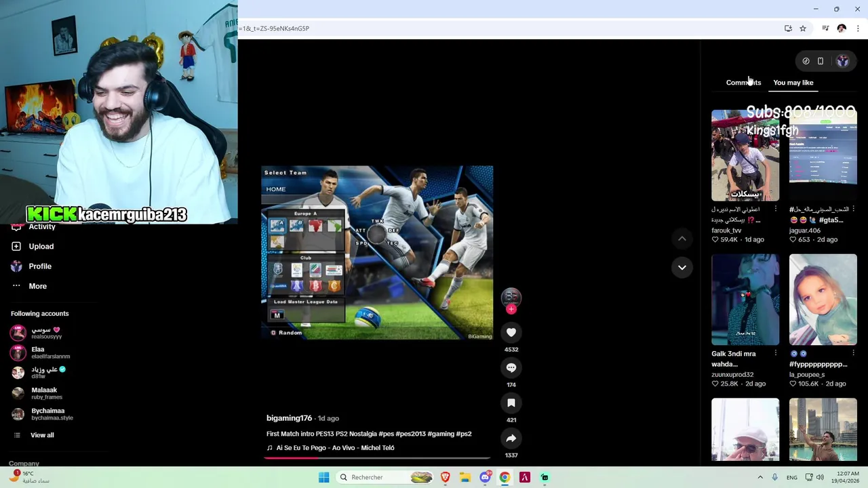This screenshot has width=868, height=488.
Task: Open the comments bubble showing 174
Action: [x=511, y=367]
